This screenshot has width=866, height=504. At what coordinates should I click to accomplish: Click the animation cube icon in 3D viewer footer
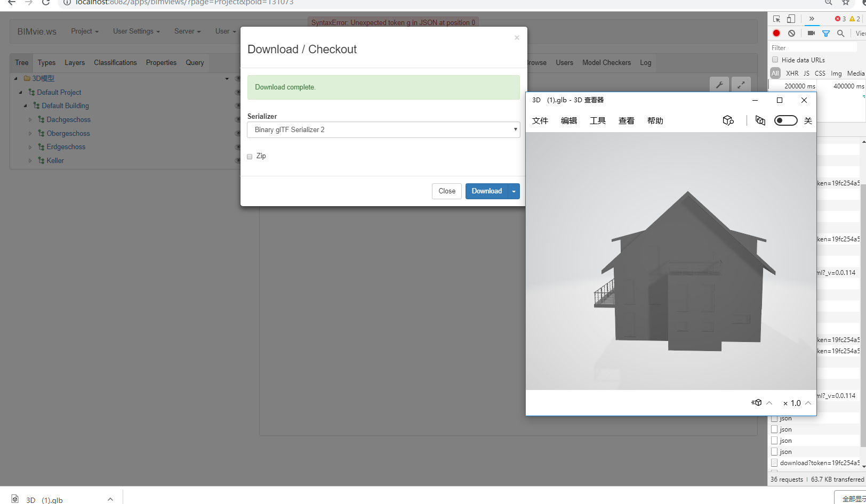point(756,403)
